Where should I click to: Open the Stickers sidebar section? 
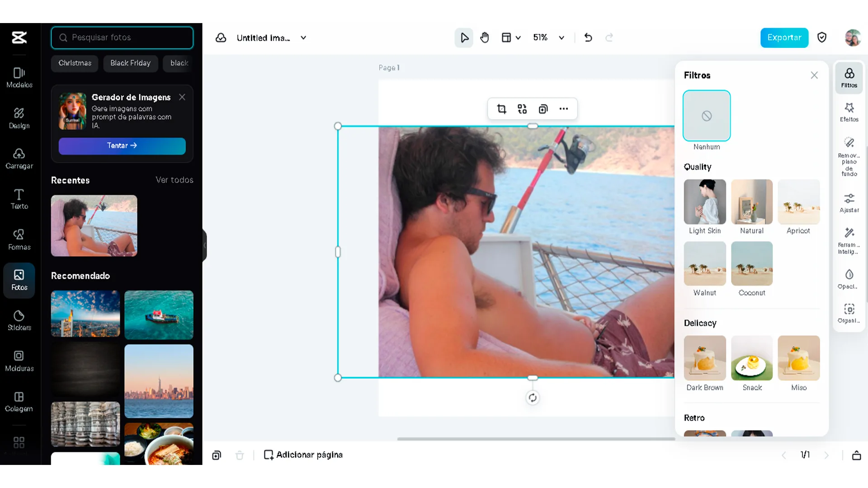coord(19,320)
